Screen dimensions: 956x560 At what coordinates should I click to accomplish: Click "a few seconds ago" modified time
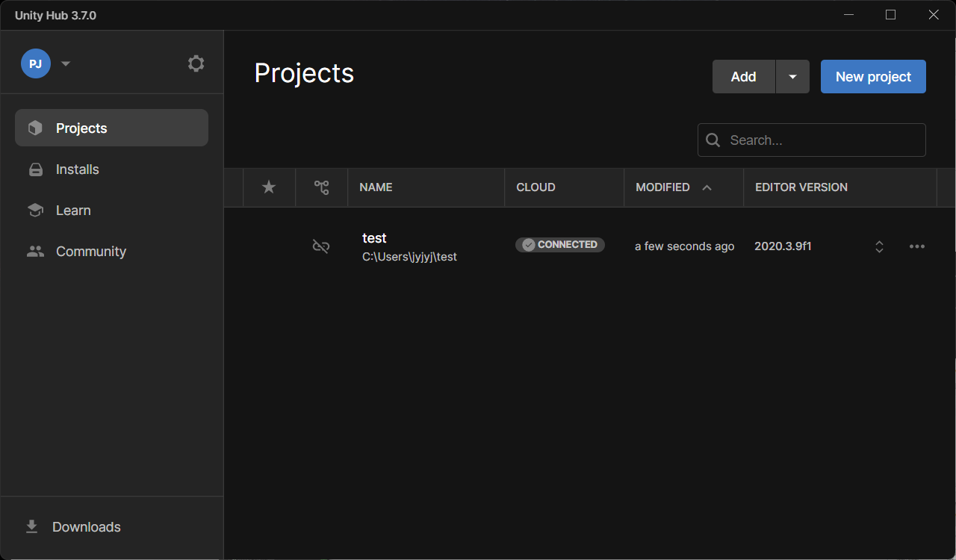click(685, 246)
